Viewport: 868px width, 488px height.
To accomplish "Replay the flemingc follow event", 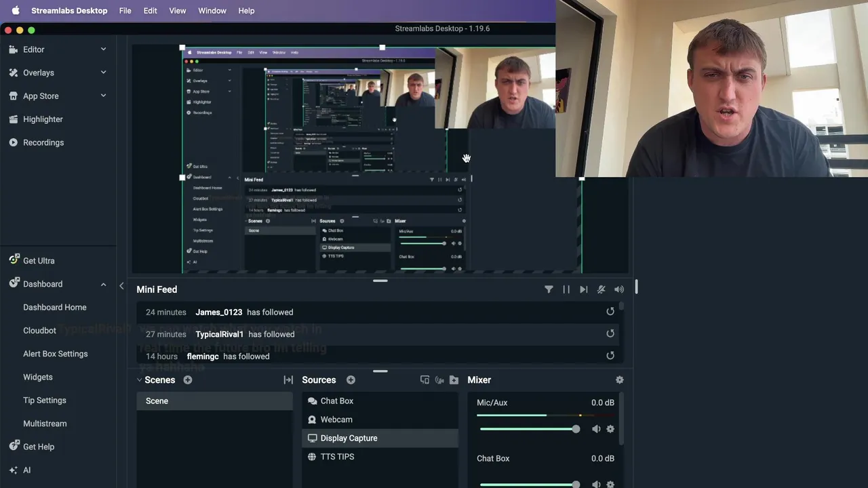I will pyautogui.click(x=610, y=356).
